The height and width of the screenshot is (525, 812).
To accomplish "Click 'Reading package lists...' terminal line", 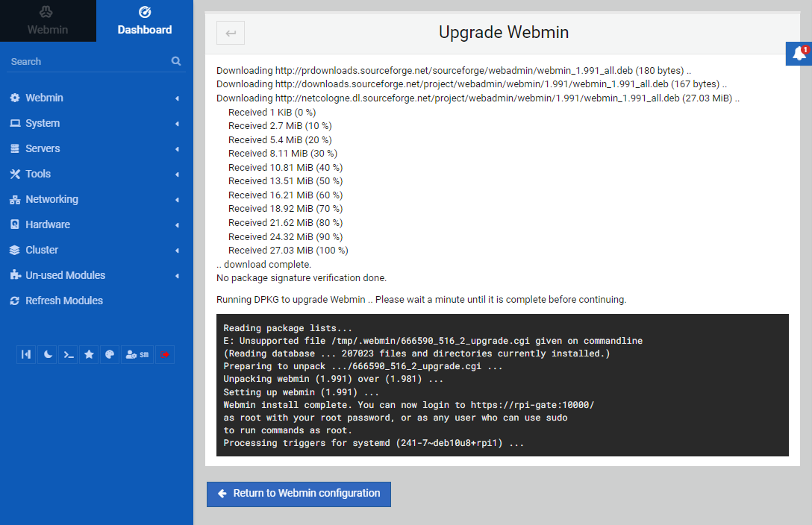I will (287, 328).
